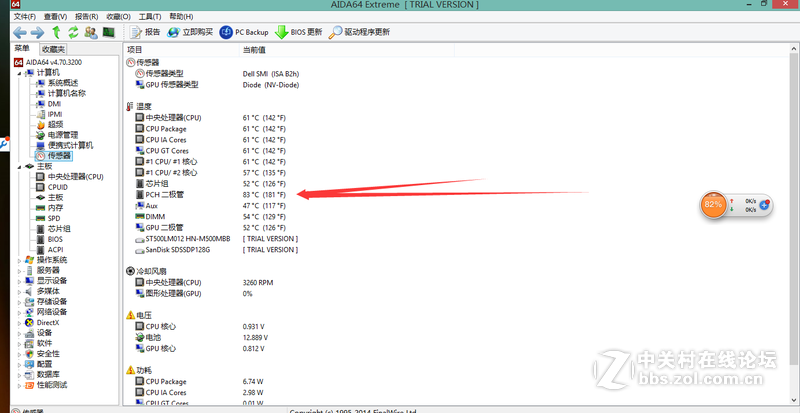Open the 查看(V) menu
The image size is (800, 413).
click(x=55, y=16)
